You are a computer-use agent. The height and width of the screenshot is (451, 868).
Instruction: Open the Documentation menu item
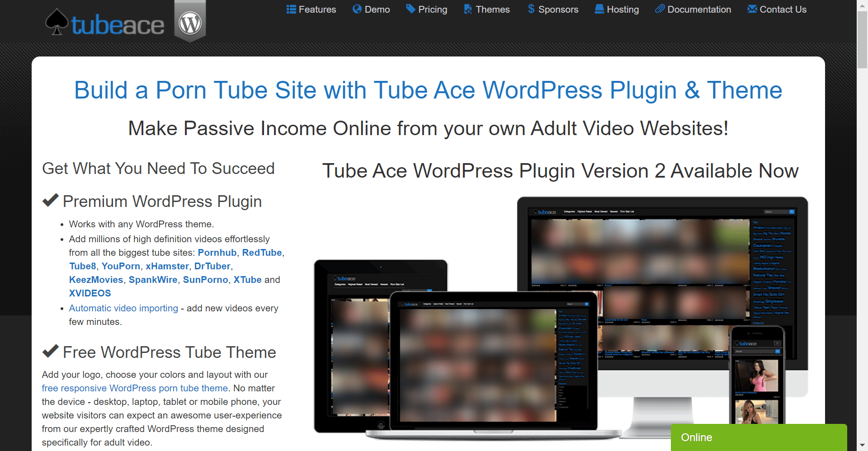[693, 9]
